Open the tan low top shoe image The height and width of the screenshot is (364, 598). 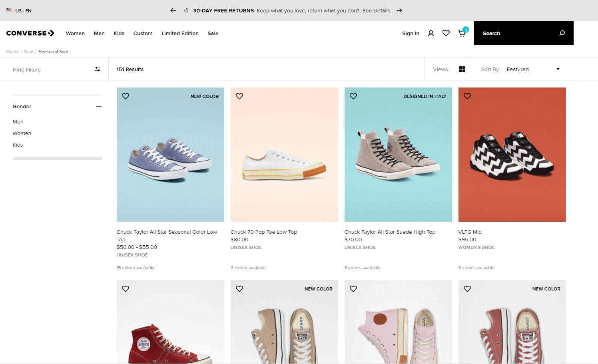284,322
